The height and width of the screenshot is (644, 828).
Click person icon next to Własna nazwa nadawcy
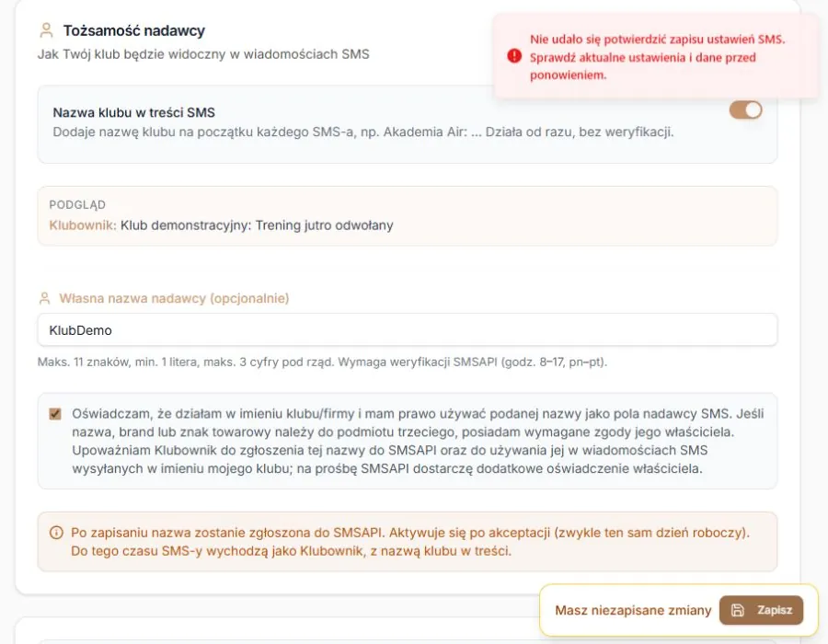(45, 298)
